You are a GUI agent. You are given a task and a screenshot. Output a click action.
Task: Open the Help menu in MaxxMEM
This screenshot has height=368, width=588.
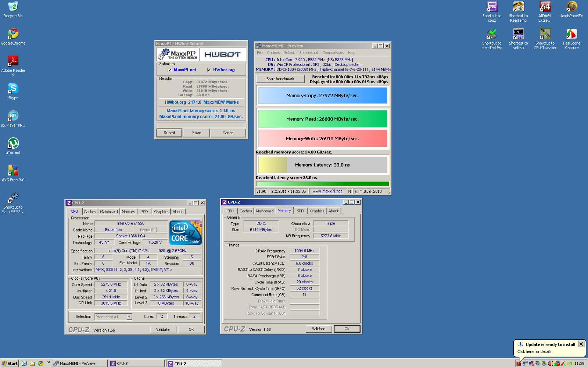(352, 53)
